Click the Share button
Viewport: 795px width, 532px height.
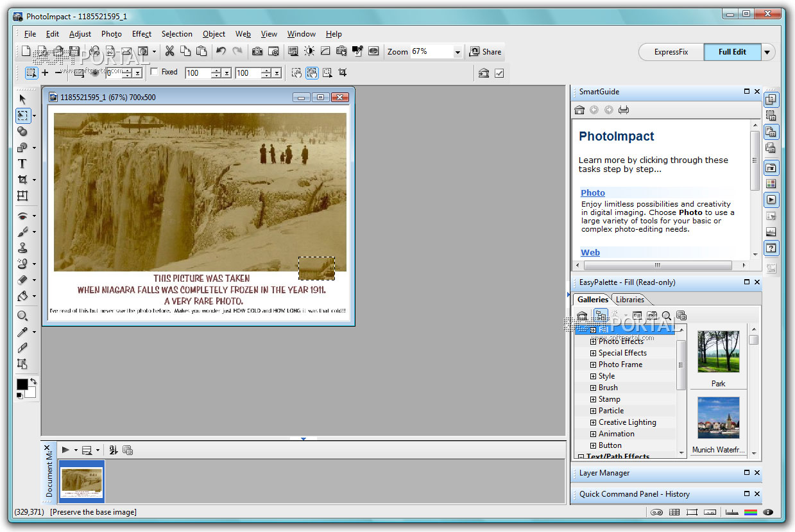point(486,52)
